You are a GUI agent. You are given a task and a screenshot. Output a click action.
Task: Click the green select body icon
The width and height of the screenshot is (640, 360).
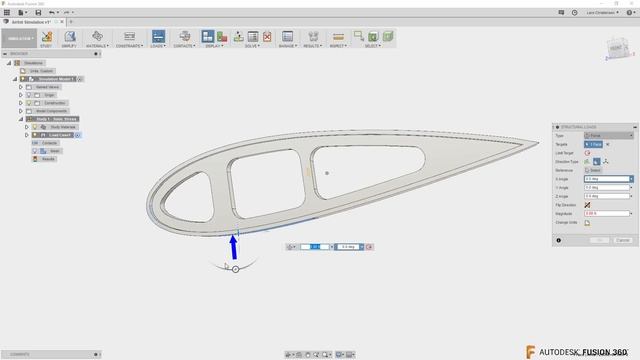coord(373,37)
